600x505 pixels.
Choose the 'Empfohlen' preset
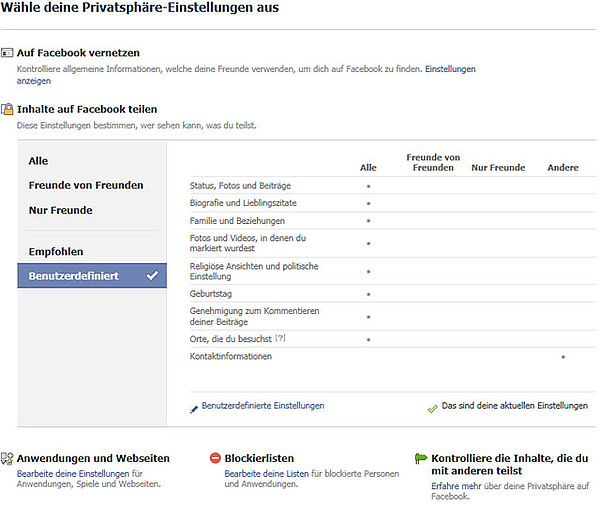coord(56,252)
